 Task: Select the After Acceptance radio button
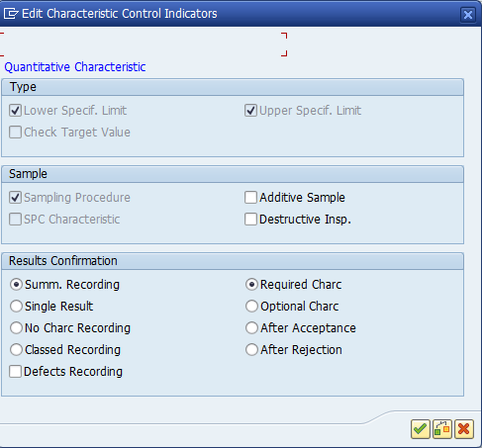coord(251,328)
